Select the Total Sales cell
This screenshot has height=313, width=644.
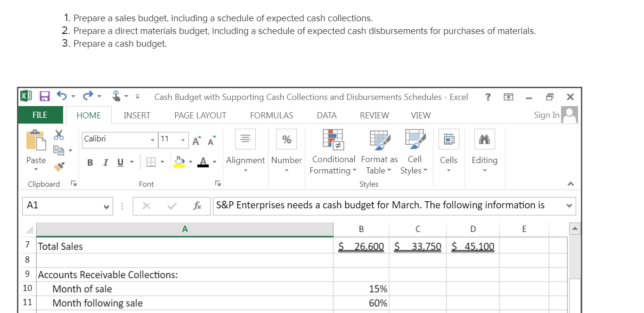[x=185, y=246]
